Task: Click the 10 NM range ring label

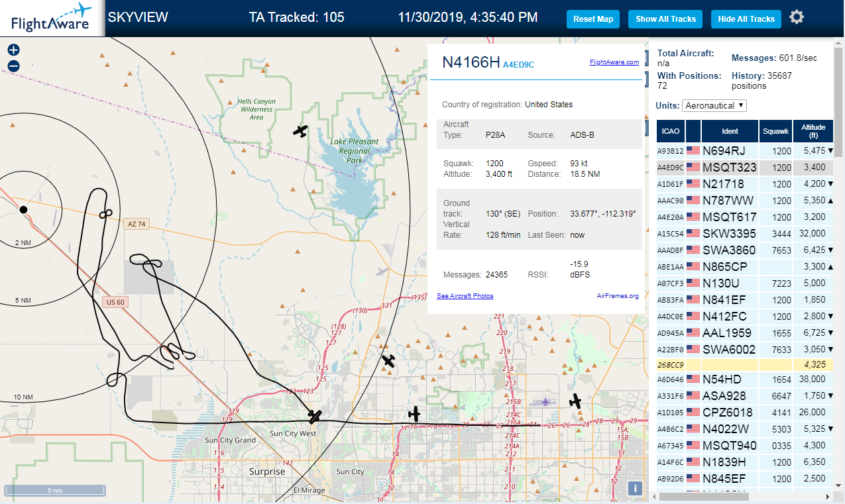Action: [x=23, y=397]
